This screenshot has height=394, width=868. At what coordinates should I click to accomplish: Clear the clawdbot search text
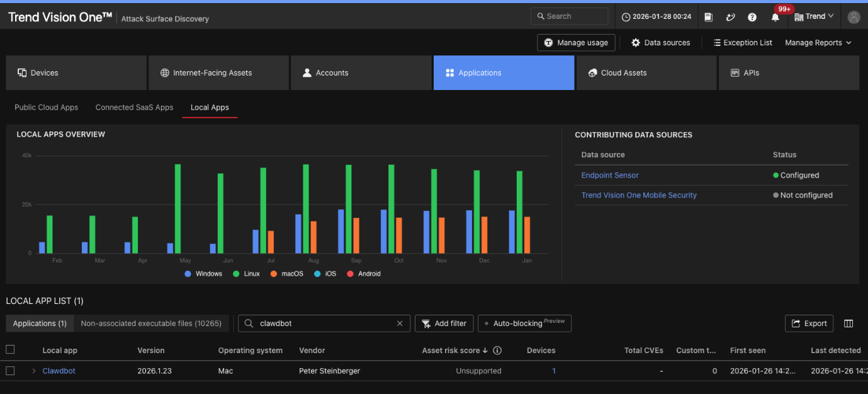(x=400, y=324)
